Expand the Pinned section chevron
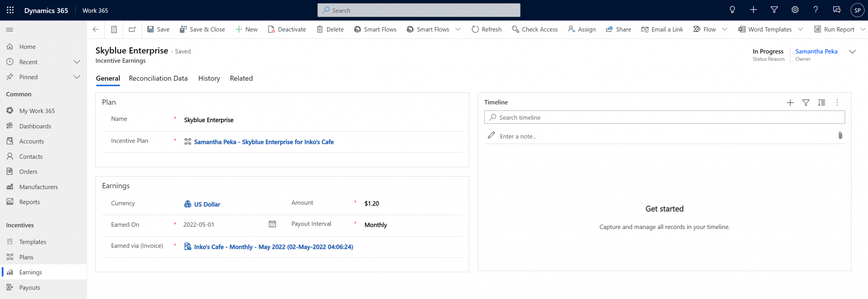The width and height of the screenshot is (868, 299). pyautogui.click(x=77, y=77)
